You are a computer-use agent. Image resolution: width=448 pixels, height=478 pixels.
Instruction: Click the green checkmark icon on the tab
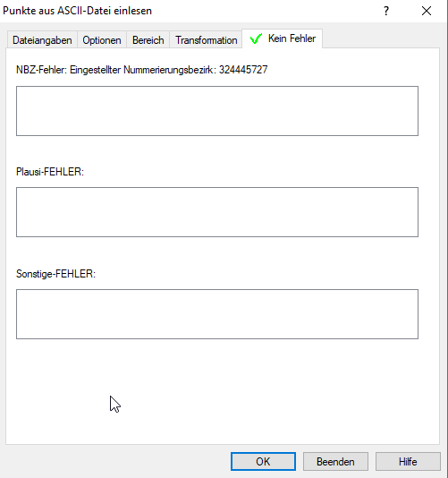256,39
